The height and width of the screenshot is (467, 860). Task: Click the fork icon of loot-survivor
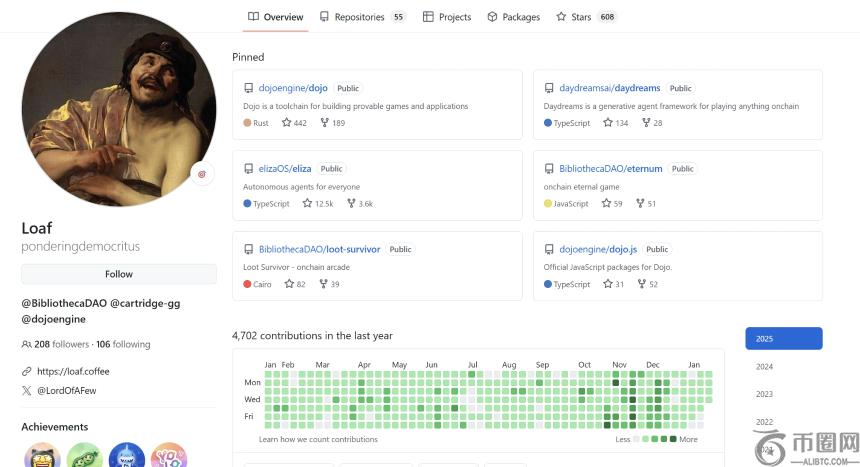pos(323,284)
